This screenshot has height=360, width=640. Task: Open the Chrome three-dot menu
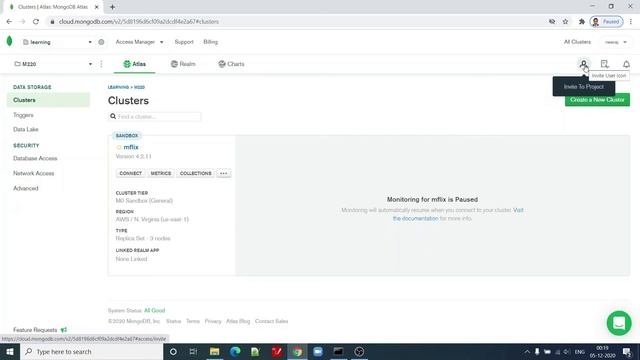click(x=631, y=22)
